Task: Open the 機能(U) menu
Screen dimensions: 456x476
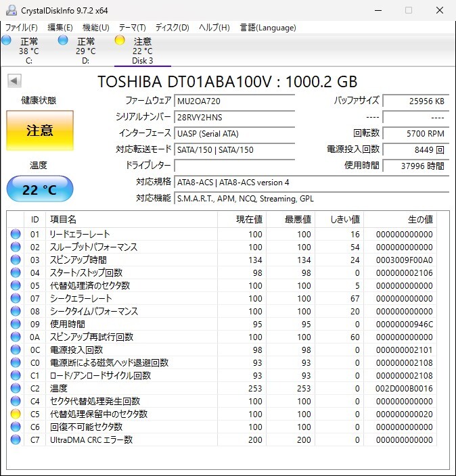Action: point(96,28)
